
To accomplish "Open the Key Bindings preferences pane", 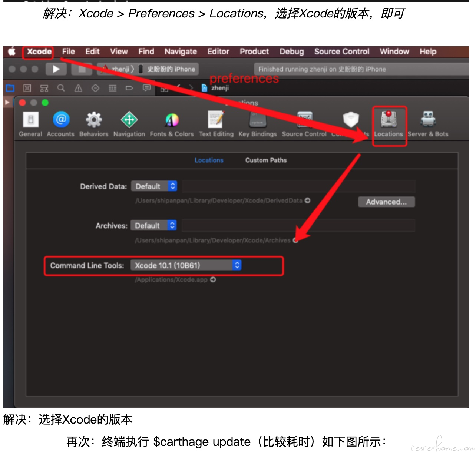I will click(x=258, y=124).
